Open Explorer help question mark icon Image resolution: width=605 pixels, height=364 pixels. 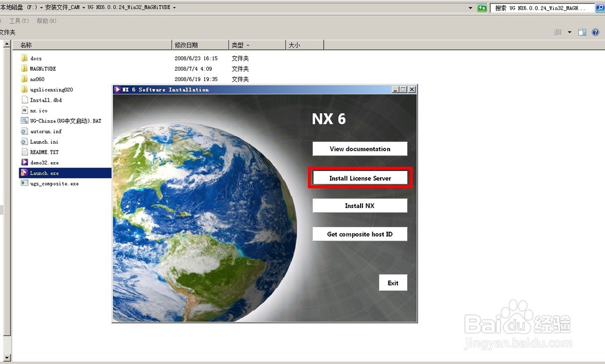coord(595,32)
